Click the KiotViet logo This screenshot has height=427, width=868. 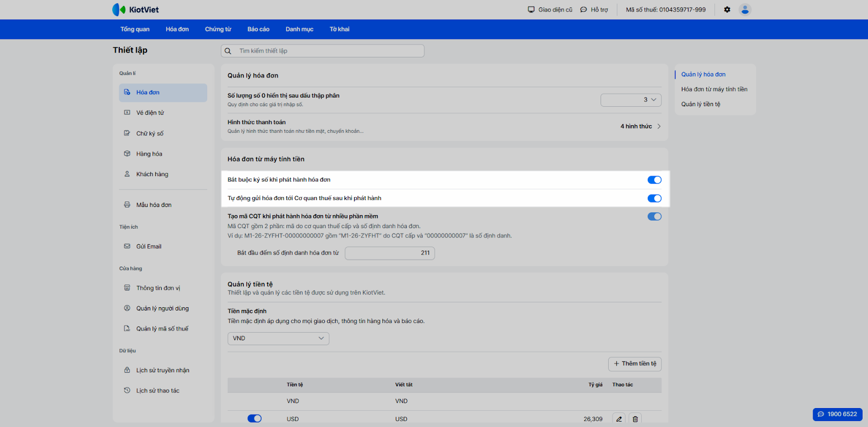point(136,10)
